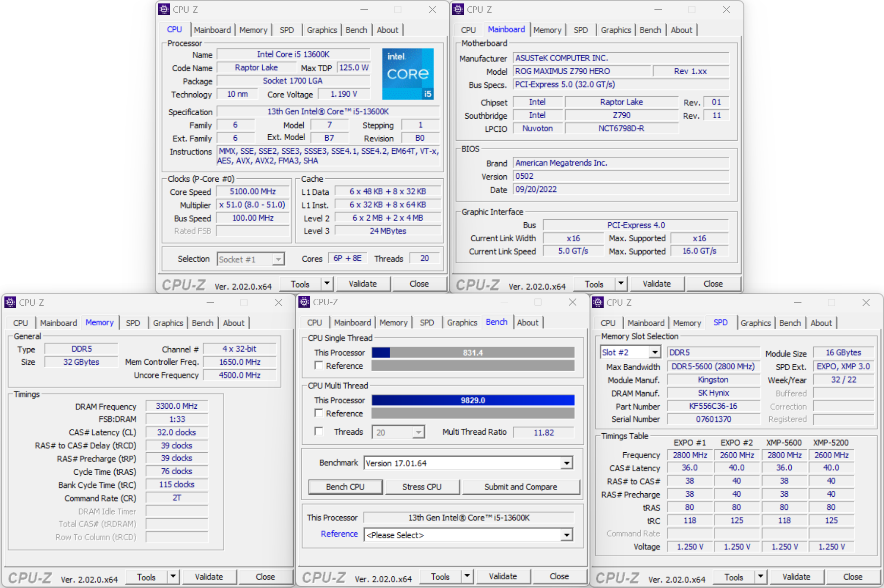This screenshot has width=884, height=588.
Task: Close the Mainboard window with X
Action: [726, 9]
